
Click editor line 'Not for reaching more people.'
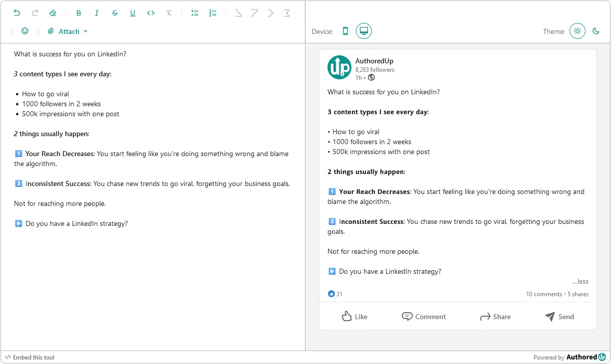[60, 203]
